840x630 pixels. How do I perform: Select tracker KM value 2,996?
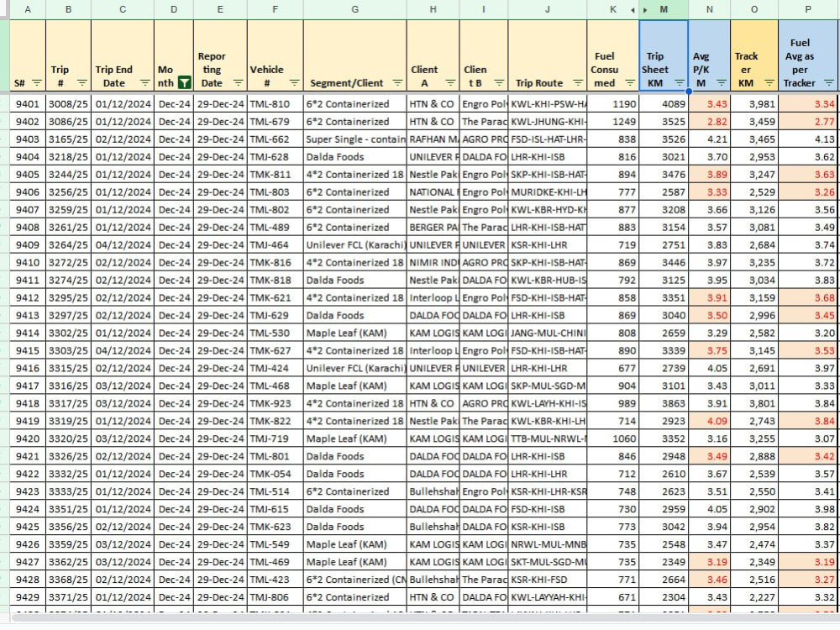[754, 316]
